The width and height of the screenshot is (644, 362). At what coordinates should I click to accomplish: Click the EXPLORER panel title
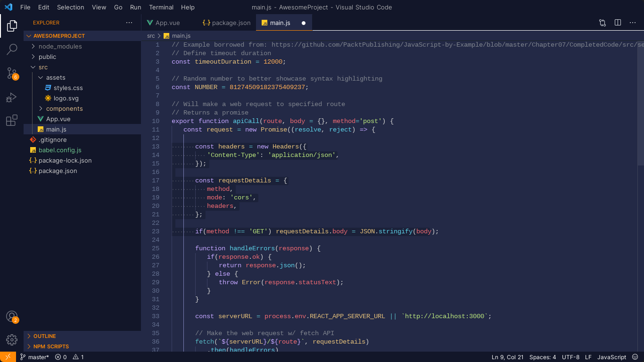pos(46,23)
